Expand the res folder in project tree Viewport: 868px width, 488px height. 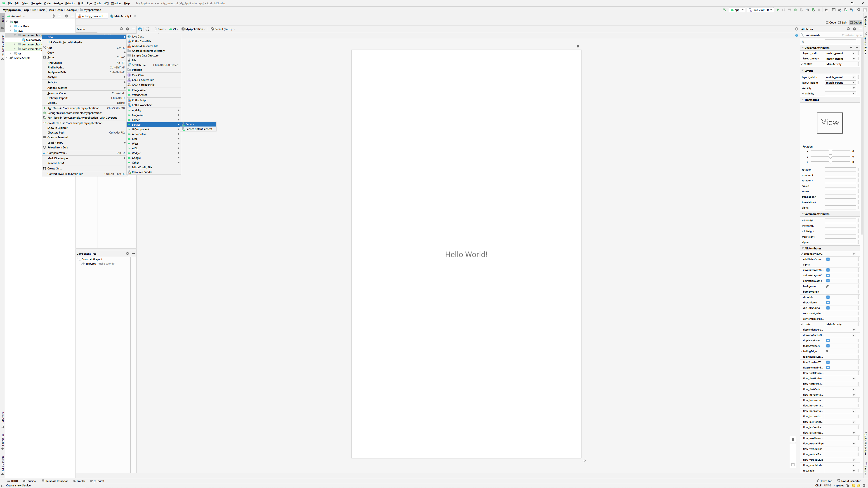(x=11, y=53)
